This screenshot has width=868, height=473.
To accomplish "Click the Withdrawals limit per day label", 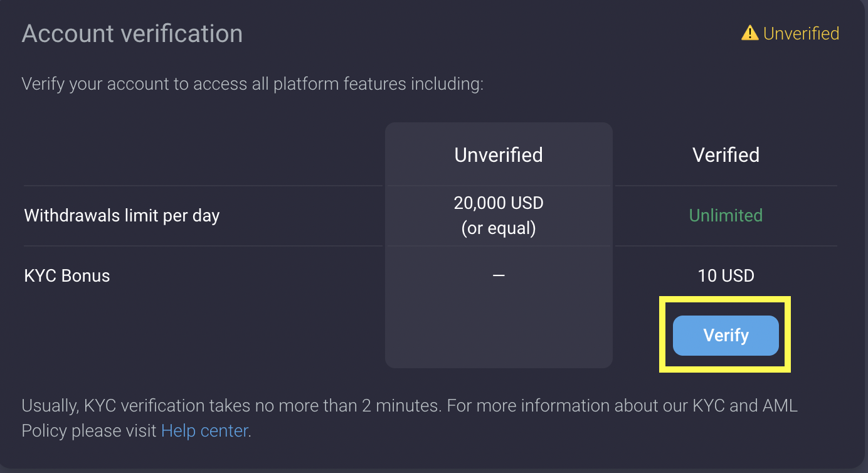I will point(122,216).
